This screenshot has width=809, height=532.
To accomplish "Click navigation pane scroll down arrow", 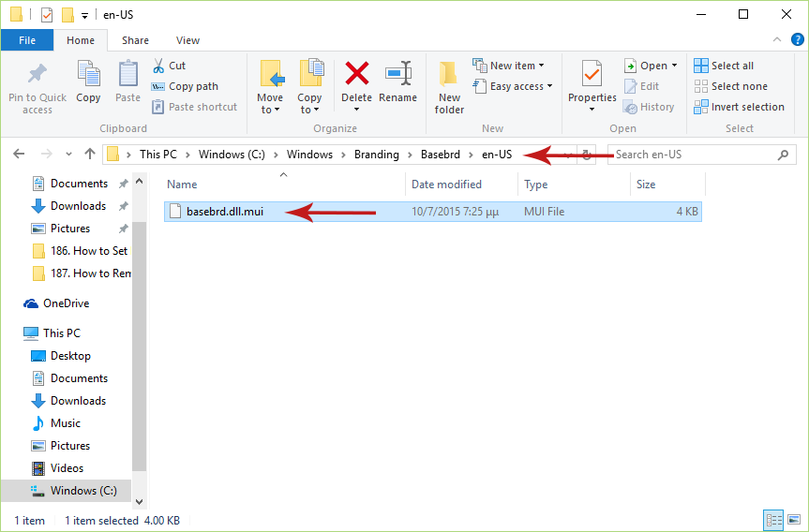I will 139,502.
